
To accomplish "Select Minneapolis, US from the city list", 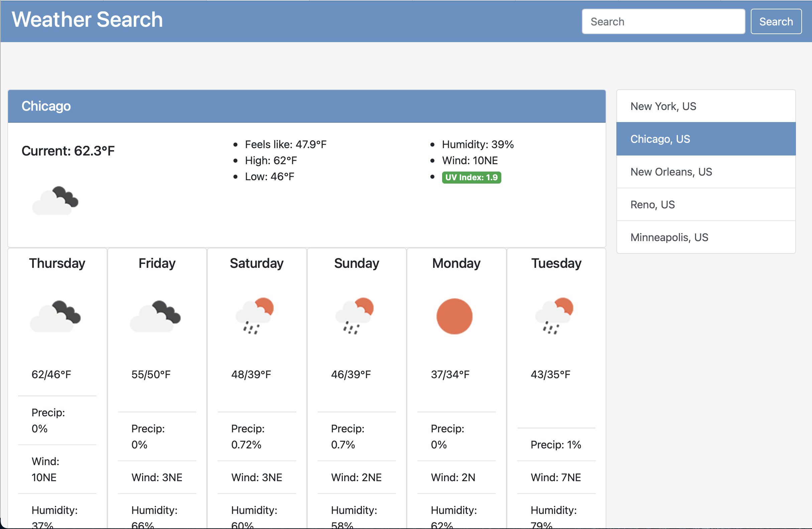I will [706, 237].
